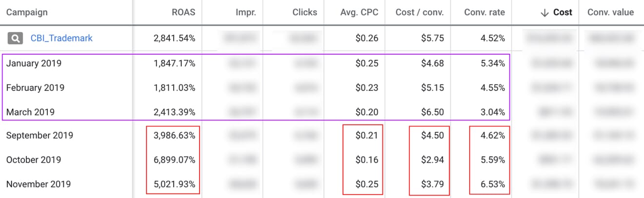Image resolution: width=644 pixels, height=198 pixels.
Task: Select the November 2019 row label
Action: 38,184
